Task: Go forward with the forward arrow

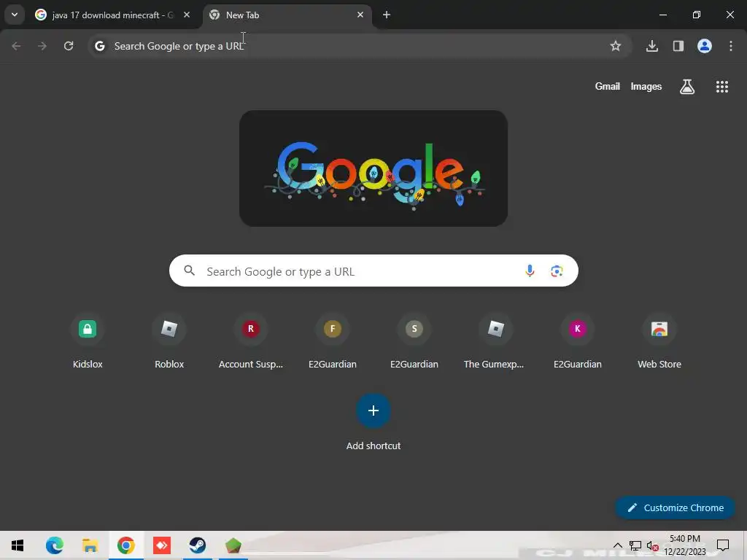Action: tap(42, 46)
